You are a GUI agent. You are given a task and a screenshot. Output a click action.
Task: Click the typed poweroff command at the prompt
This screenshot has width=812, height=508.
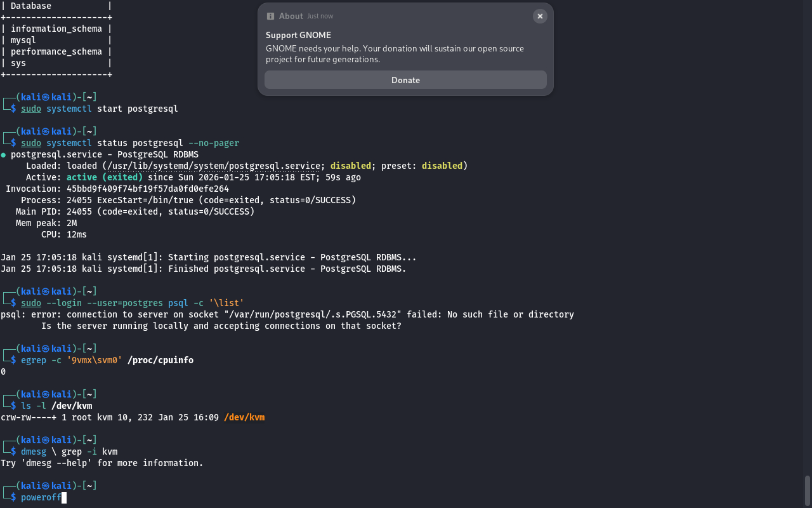[x=41, y=497]
